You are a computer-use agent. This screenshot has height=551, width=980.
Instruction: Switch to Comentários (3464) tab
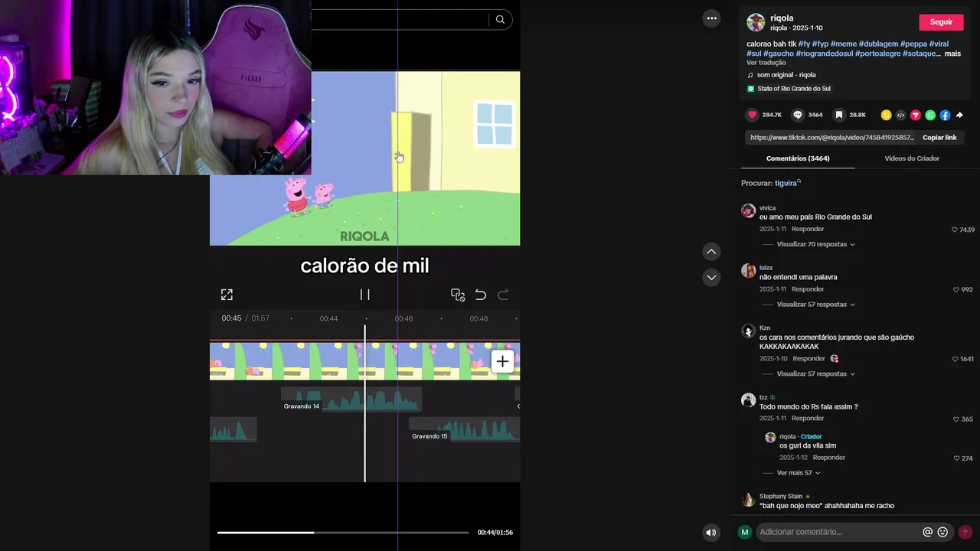[x=798, y=158]
